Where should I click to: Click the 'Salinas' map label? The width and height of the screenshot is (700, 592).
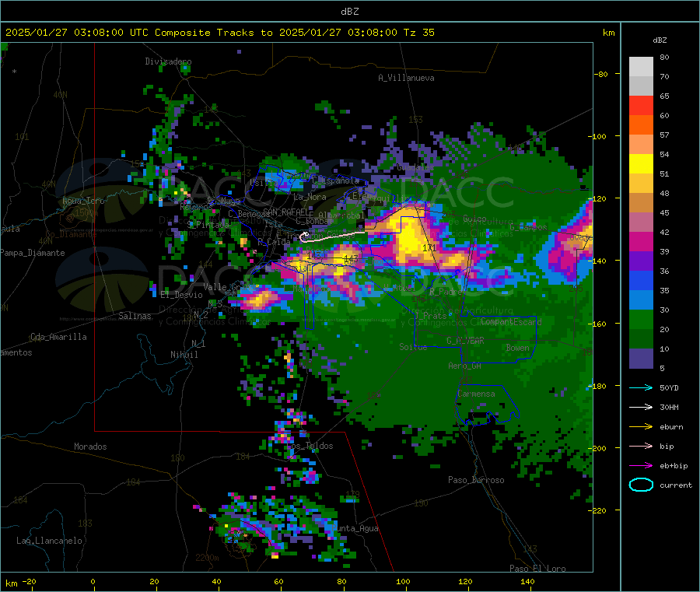pos(135,316)
